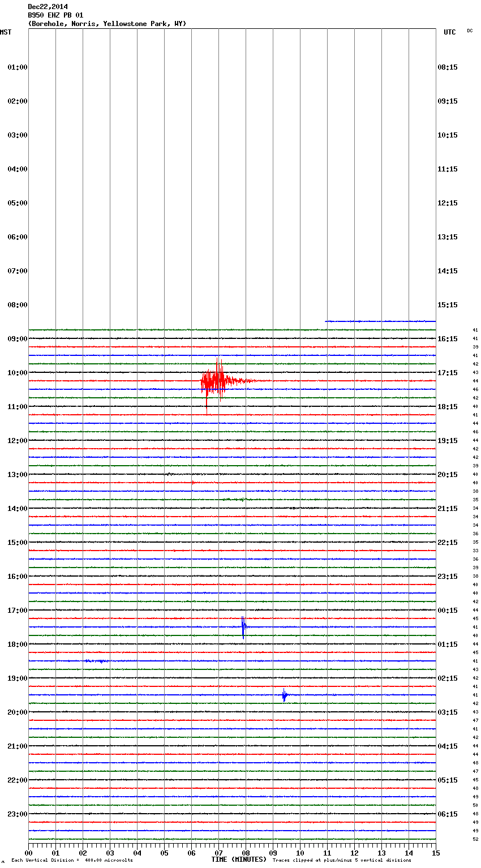Select the 17:00 MST hour label
The height and width of the screenshot is (868, 481).
[x=18, y=611]
